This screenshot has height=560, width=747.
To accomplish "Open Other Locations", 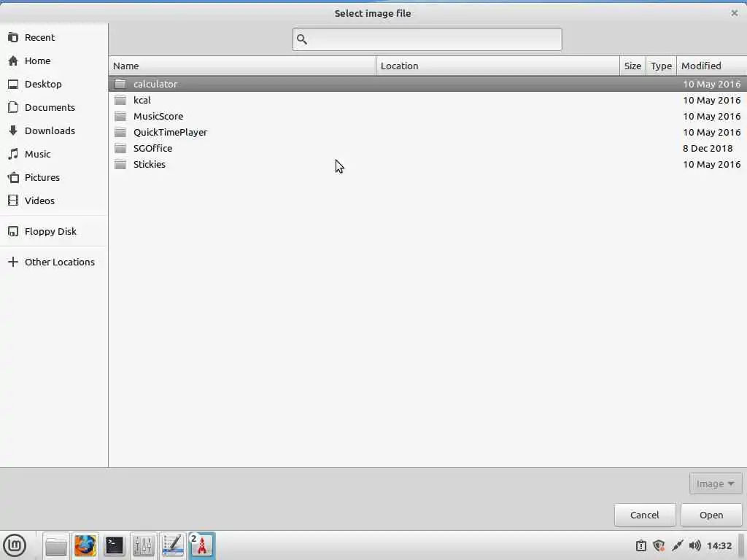I will 60,262.
